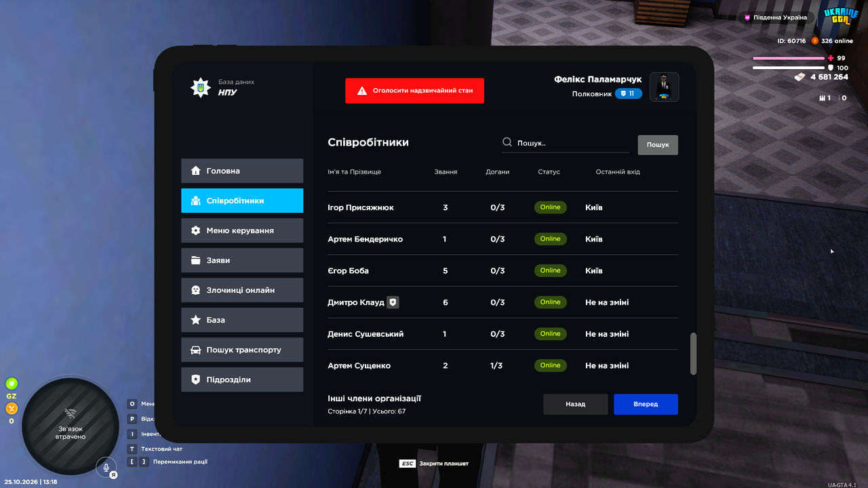Select the Ігор Присяжнюк employee name

361,207
